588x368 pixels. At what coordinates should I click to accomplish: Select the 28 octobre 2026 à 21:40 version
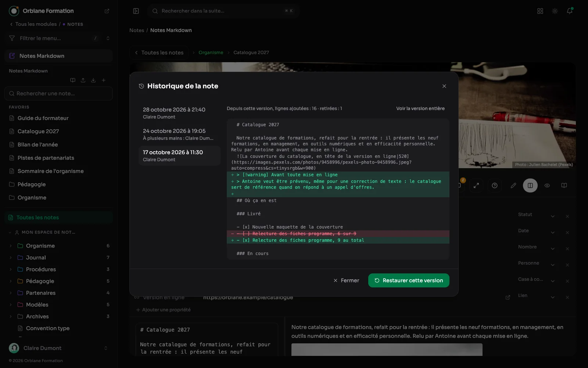coord(179,113)
